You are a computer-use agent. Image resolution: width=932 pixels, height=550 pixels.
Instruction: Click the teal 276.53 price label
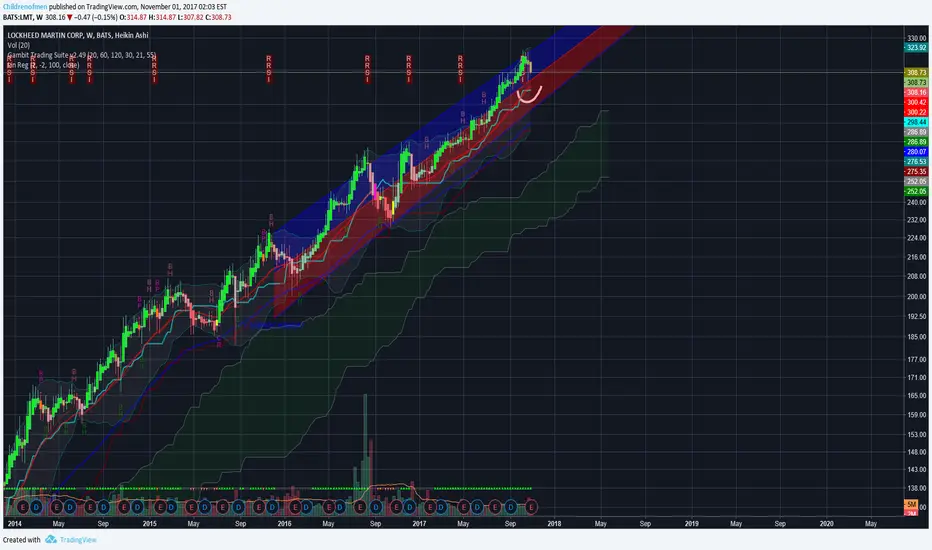click(916, 161)
